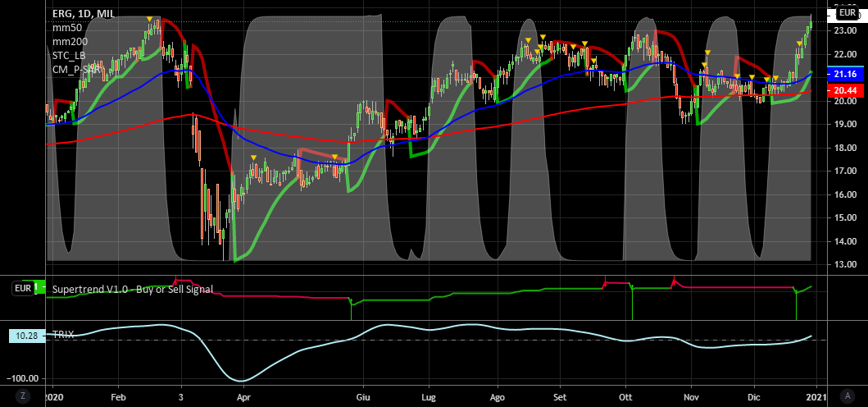
Task: Click the yellow triangle marker at February peak
Action: pos(148,19)
